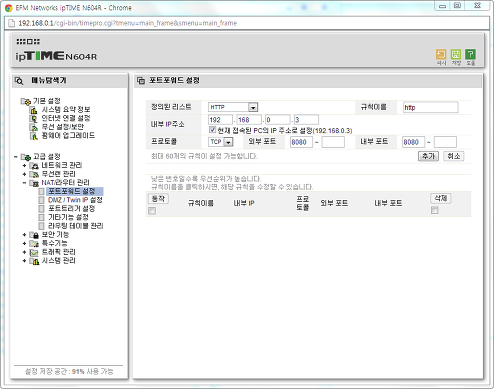The width and height of the screenshot is (494, 389).
Task: Click the 트래픽 관리 graph icon
Action: coord(34,253)
